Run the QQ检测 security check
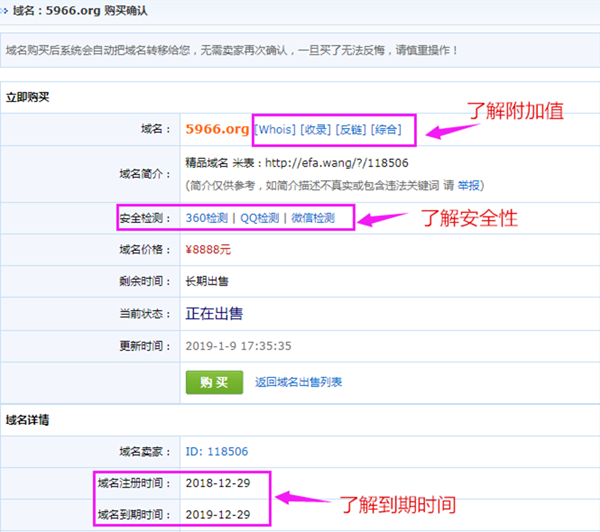The width and height of the screenshot is (600, 532). 259,218
